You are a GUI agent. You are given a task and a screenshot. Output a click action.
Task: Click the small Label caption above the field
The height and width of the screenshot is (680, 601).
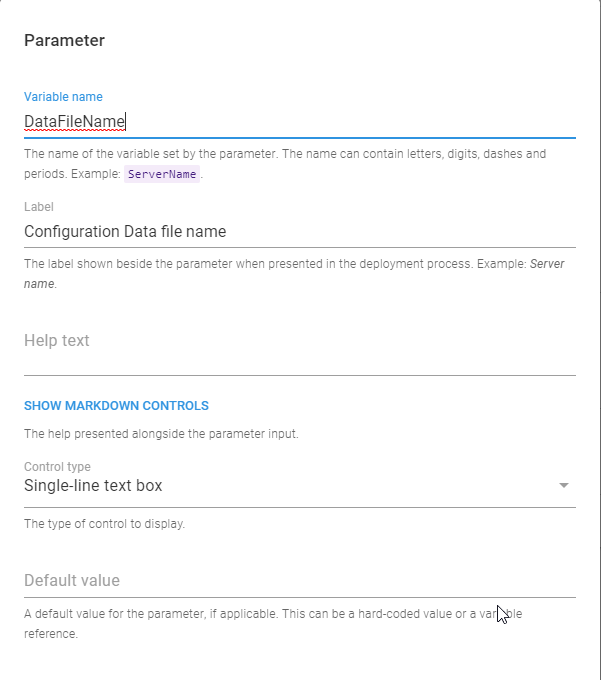38,207
